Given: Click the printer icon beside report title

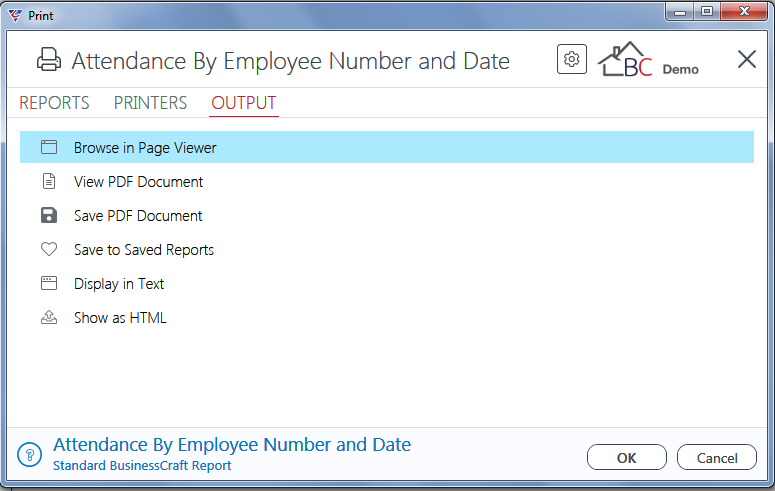Looking at the screenshot, I should pos(49,60).
